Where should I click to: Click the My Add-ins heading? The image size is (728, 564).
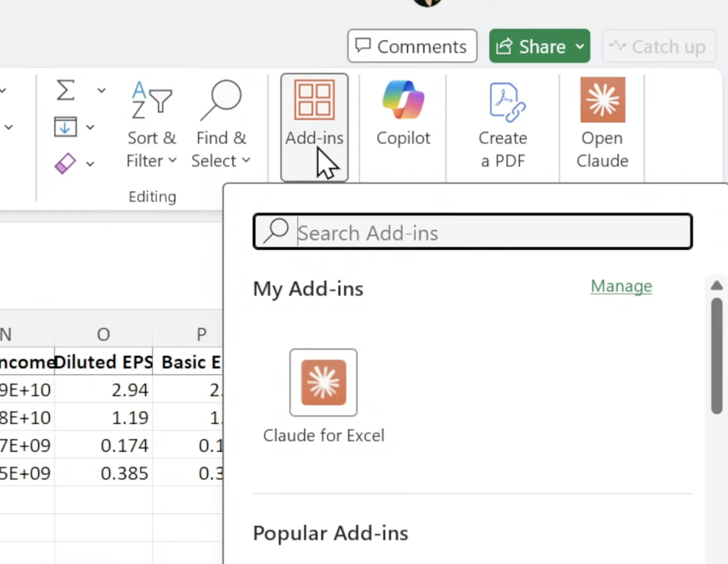tap(308, 289)
